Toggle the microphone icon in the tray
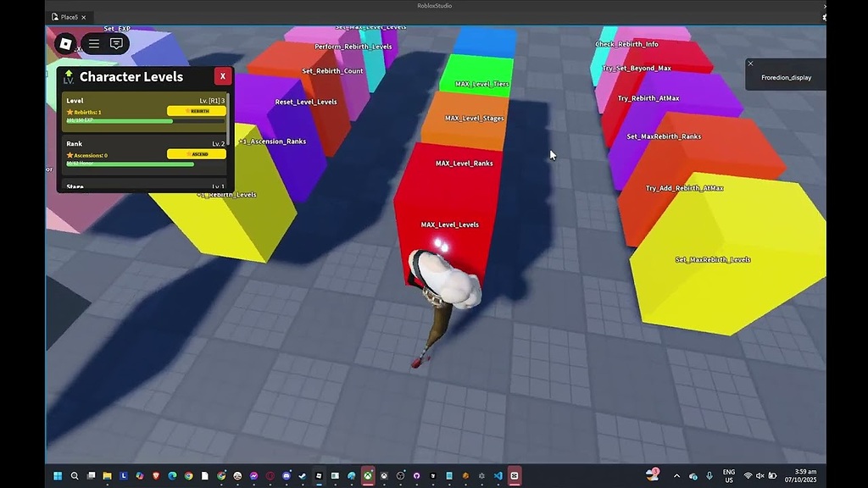868x488 pixels. point(709,476)
